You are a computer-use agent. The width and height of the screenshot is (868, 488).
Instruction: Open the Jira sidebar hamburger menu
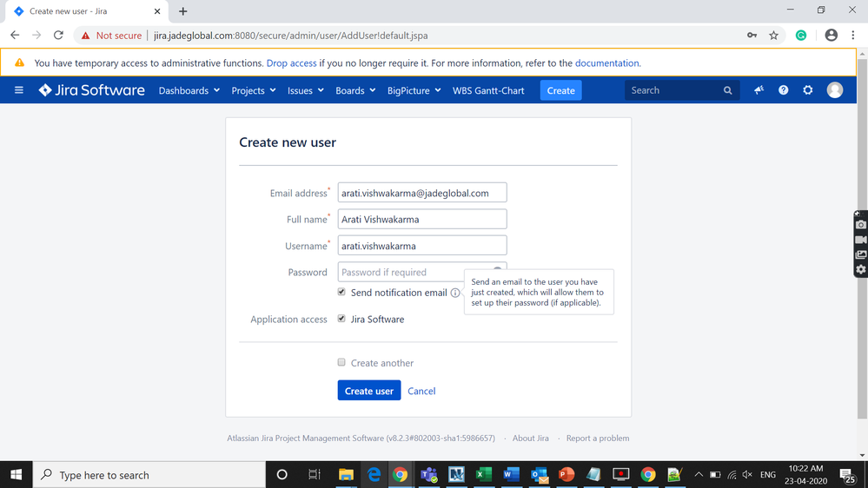[x=19, y=90]
